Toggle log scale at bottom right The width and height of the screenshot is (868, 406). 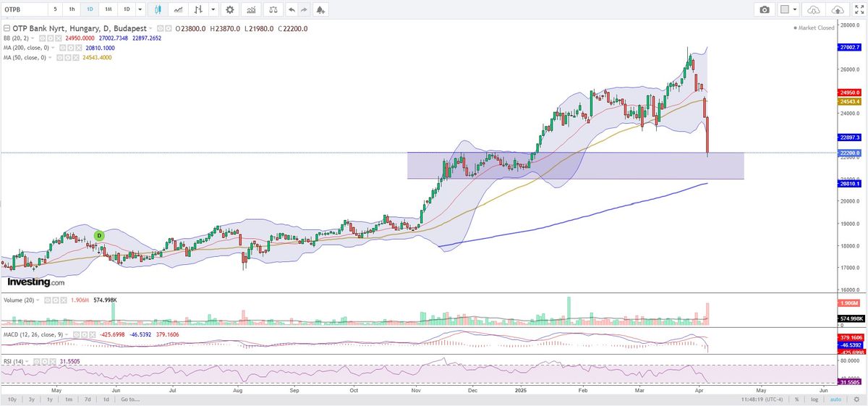[x=814, y=399]
